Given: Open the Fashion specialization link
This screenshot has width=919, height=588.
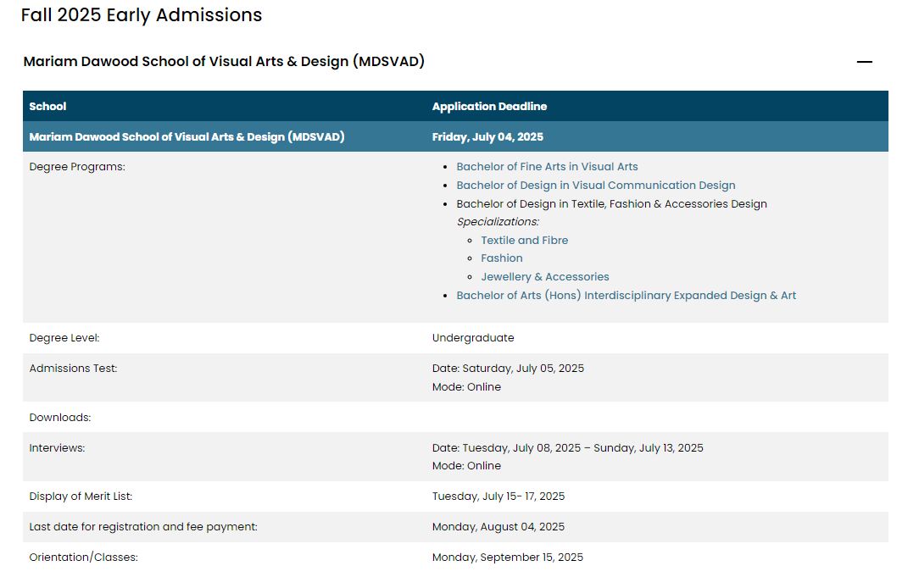Looking at the screenshot, I should tap(501, 258).
